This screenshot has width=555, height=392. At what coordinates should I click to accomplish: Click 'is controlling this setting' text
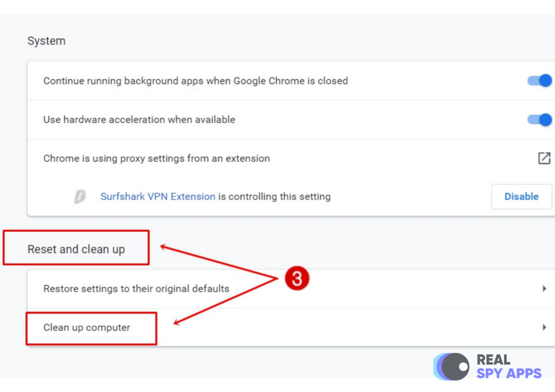click(x=274, y=197)
